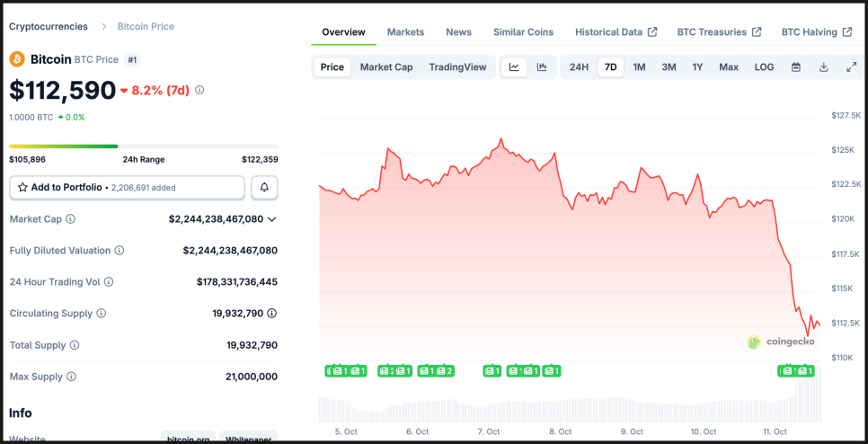Viewport: 868px width, 444px height.
Task: Select the Max time range option
Action: [729, 67]
